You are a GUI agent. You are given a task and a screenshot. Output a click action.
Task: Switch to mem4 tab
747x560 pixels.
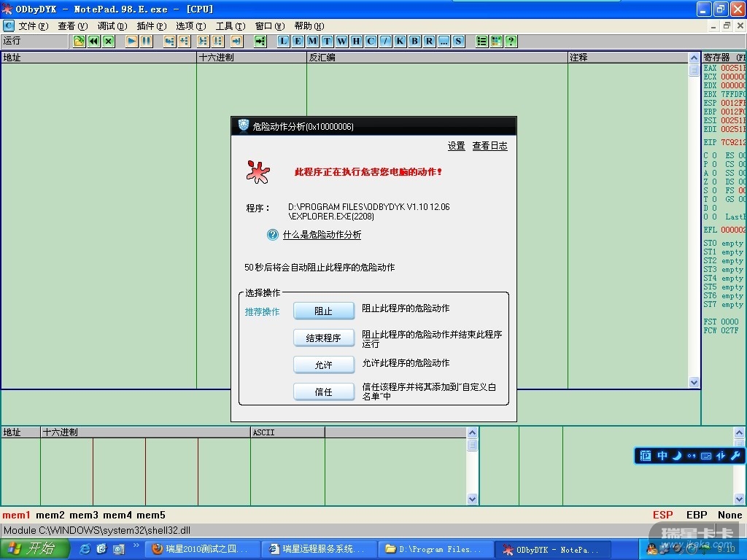[117, 515]
